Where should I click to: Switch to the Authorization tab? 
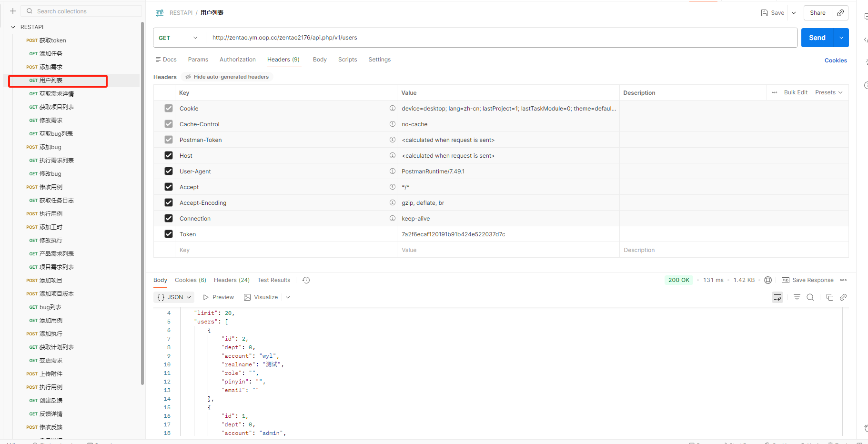click(237, 60)
